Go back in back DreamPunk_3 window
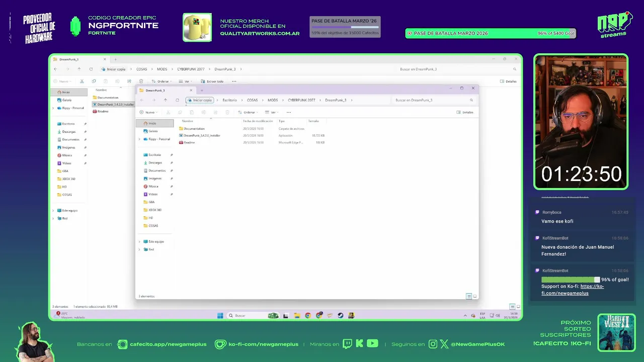This screenshot has height=362, width=644. point(55,69)
